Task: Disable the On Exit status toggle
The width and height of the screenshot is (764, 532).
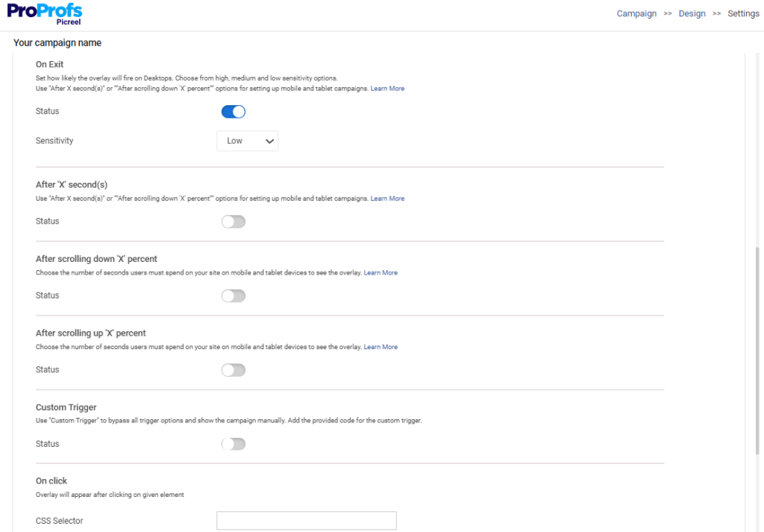Action: 234,112
